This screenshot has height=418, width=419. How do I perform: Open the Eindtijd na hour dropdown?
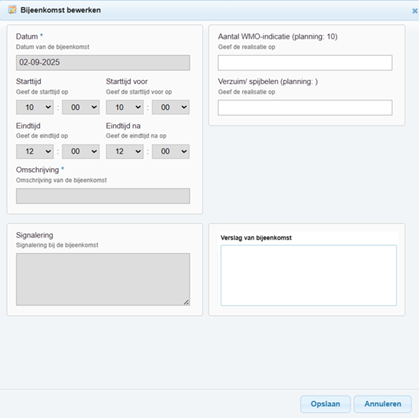click(125, 151)
